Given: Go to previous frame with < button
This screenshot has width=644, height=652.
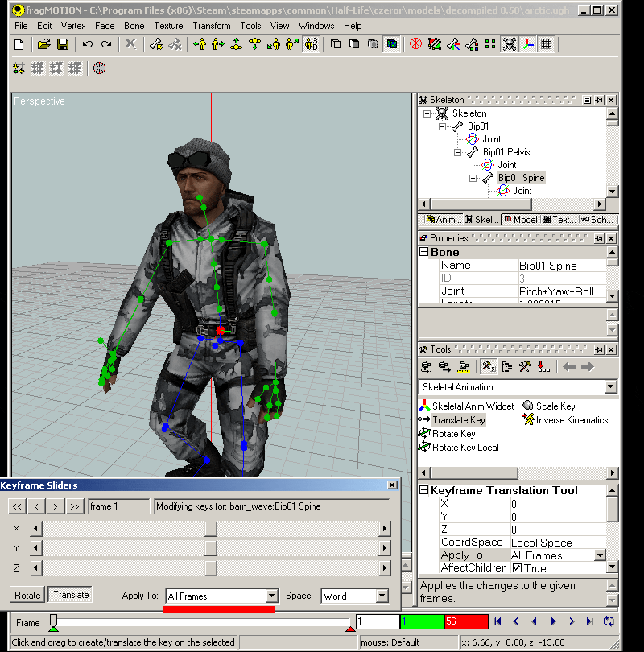Looking at the screenshot, I should pos(36,506).
